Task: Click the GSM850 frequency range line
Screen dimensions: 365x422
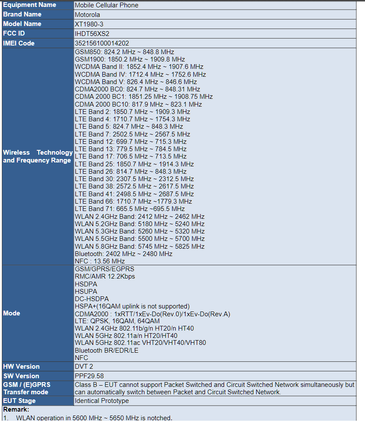Action: click(124, 52)
